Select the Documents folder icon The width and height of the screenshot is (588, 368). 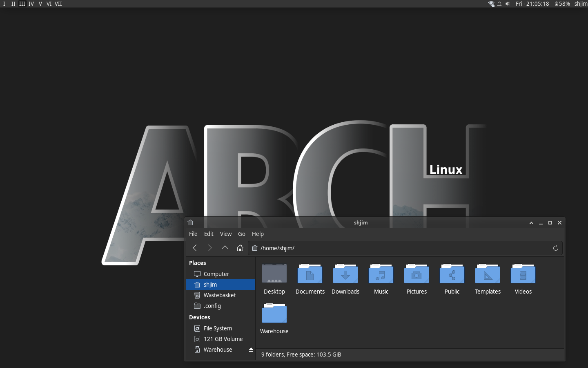pyautogui.click(x=310, y=274)
